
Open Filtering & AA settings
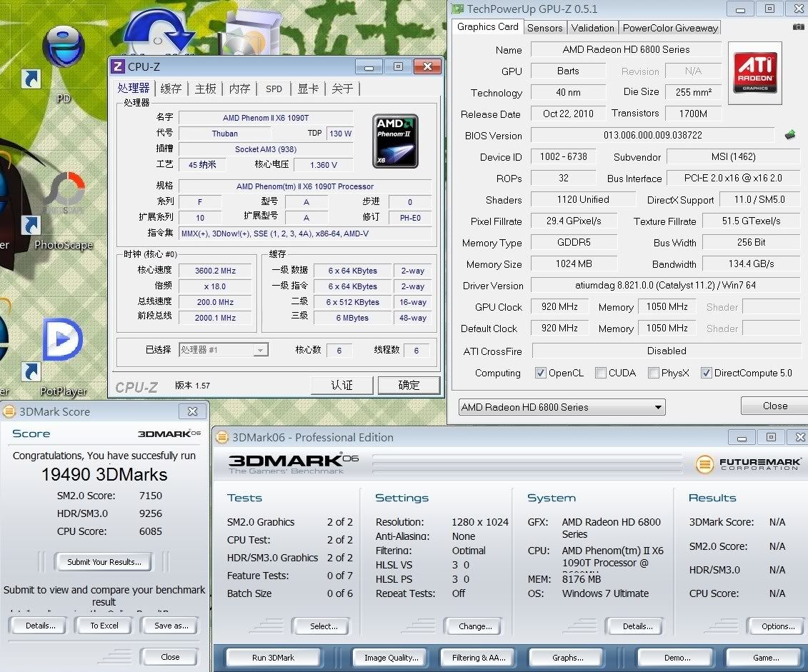tap(479, 658)
